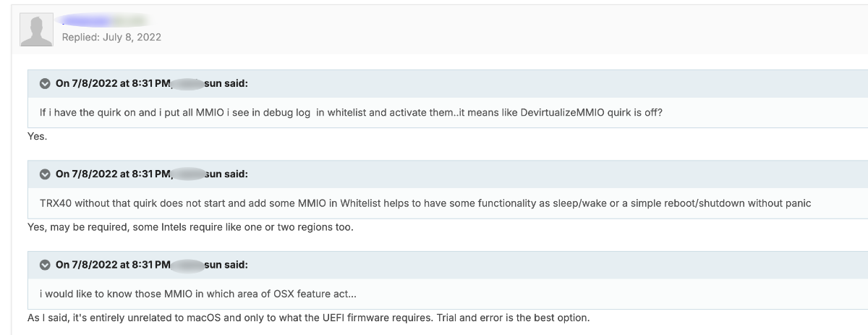The image size is (868, 335).
Task: Open the poster's grey avatar image
Action: 36,30
